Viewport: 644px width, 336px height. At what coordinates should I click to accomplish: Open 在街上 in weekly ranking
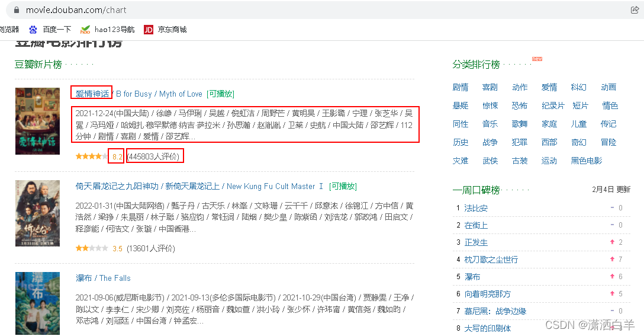pyautogui.click(x=476, y=225)
